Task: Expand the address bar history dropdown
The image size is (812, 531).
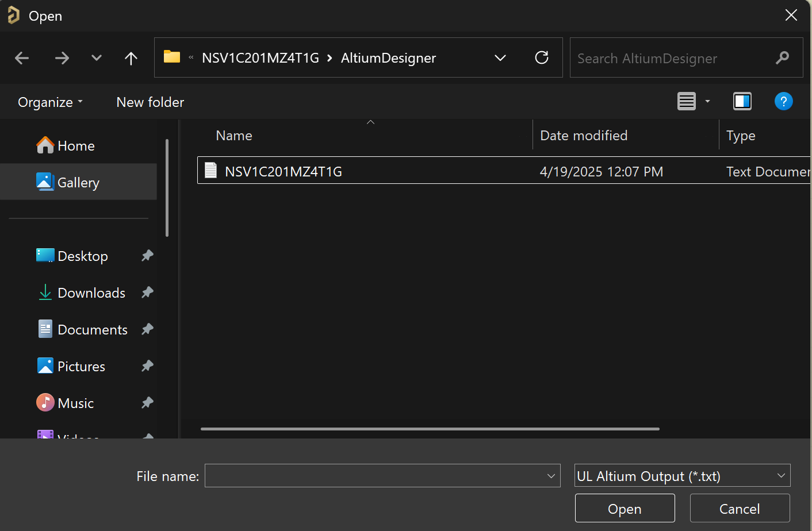Action: pos(500,58)
